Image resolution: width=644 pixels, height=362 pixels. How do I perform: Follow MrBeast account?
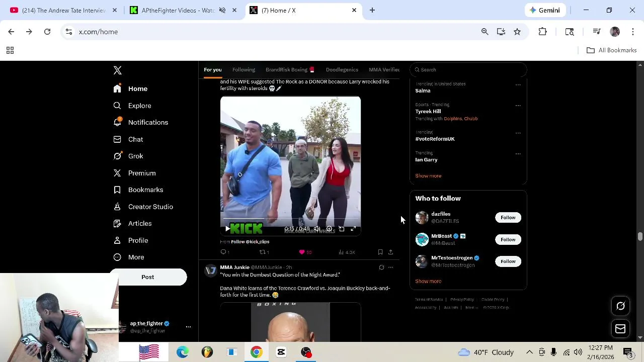(x=508, y=240)
